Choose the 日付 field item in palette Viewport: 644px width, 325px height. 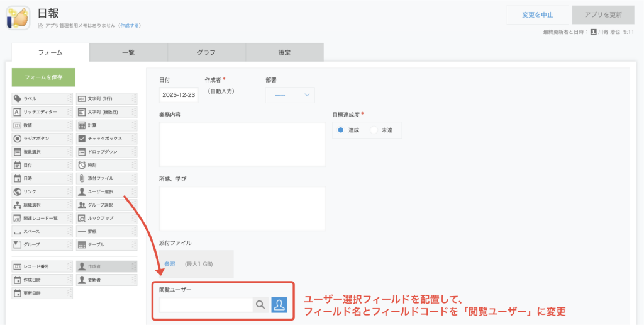[42, 165]
